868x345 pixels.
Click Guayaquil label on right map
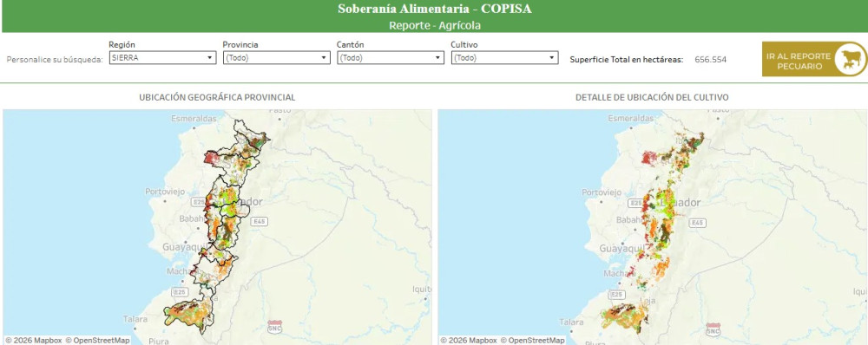621,249
